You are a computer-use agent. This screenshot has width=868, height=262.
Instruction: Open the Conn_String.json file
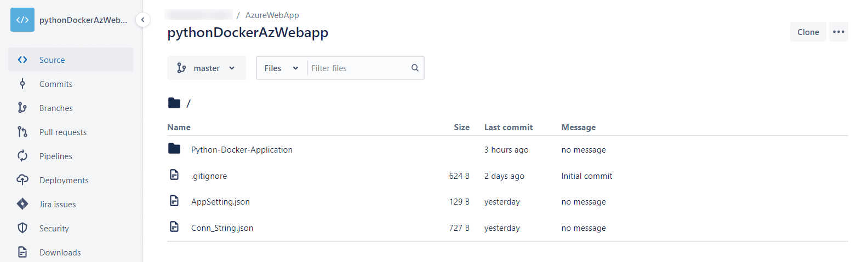[x=222, y=228]
